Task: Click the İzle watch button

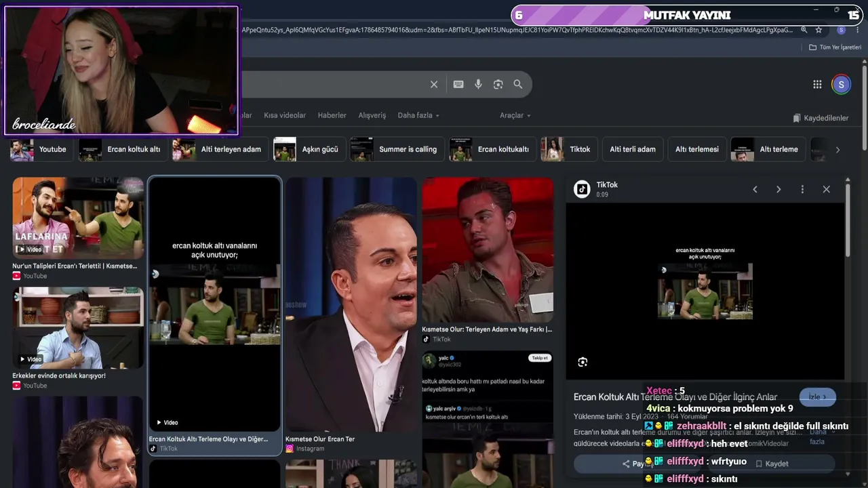Action: point(818,397)
